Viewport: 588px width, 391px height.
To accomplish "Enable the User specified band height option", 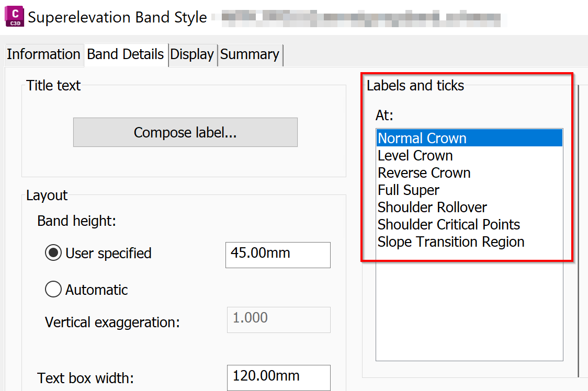I will coord(53,253).
